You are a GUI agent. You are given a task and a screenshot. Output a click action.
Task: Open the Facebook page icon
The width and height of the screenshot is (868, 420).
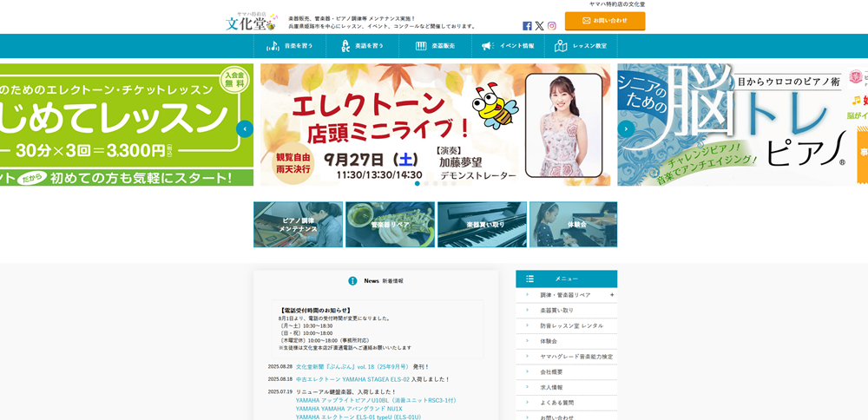click(x=527, y=26)
